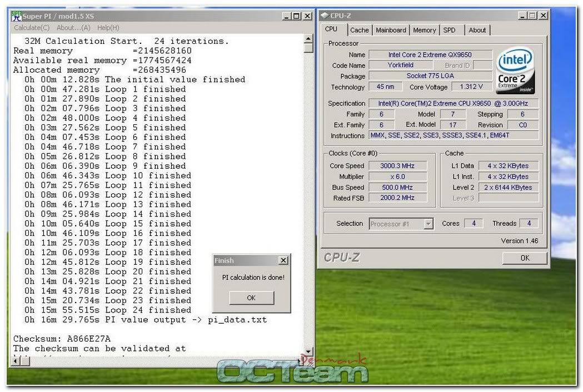Click the 'Loop 12 finished' line
Viewport: 583px width, 392px height.
pos(108,195)
